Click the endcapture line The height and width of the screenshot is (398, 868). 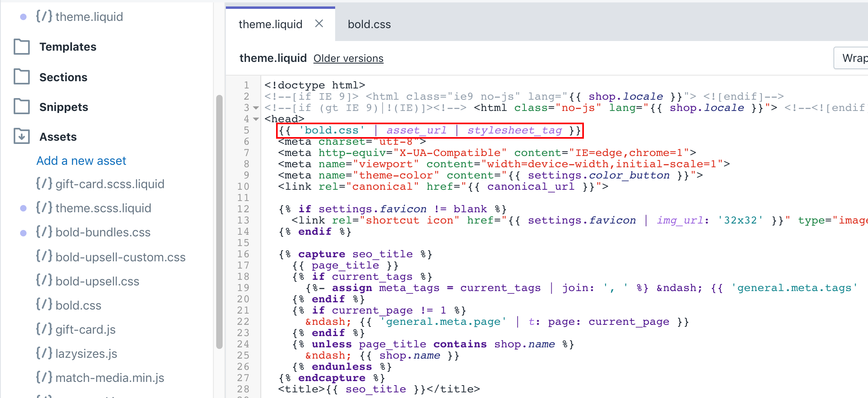click(x=332, y=378)
